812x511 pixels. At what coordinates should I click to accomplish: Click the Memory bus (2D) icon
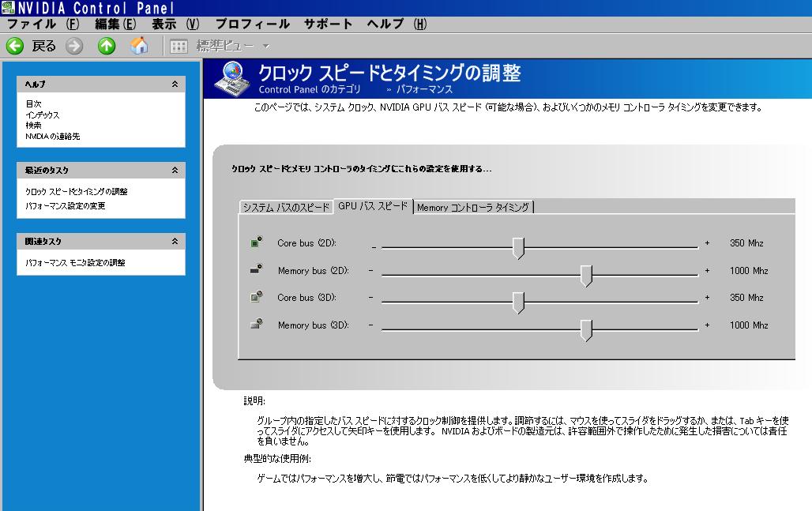point(257,269)
